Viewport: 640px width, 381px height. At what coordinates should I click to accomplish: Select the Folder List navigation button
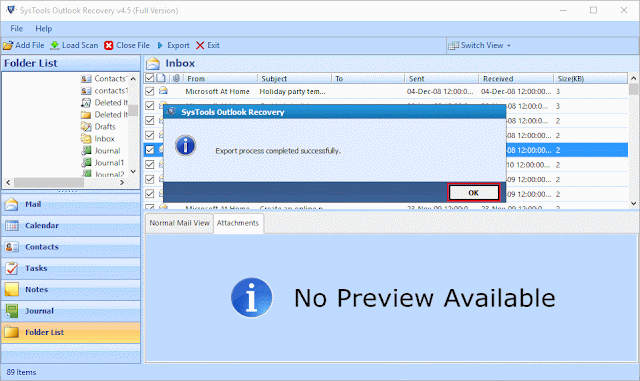pyautogui.click(x=71, y=332)
